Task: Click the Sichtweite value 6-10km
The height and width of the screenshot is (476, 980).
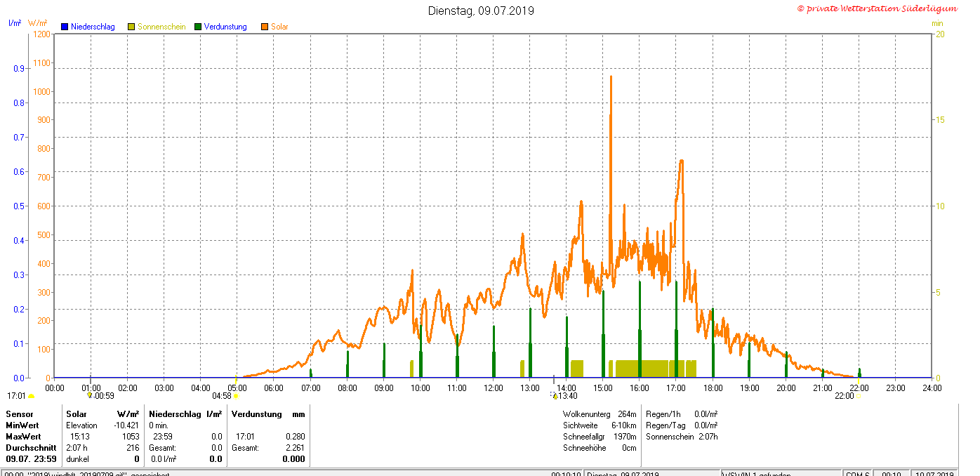Action: pyautogui.click(x=623, y=425)
